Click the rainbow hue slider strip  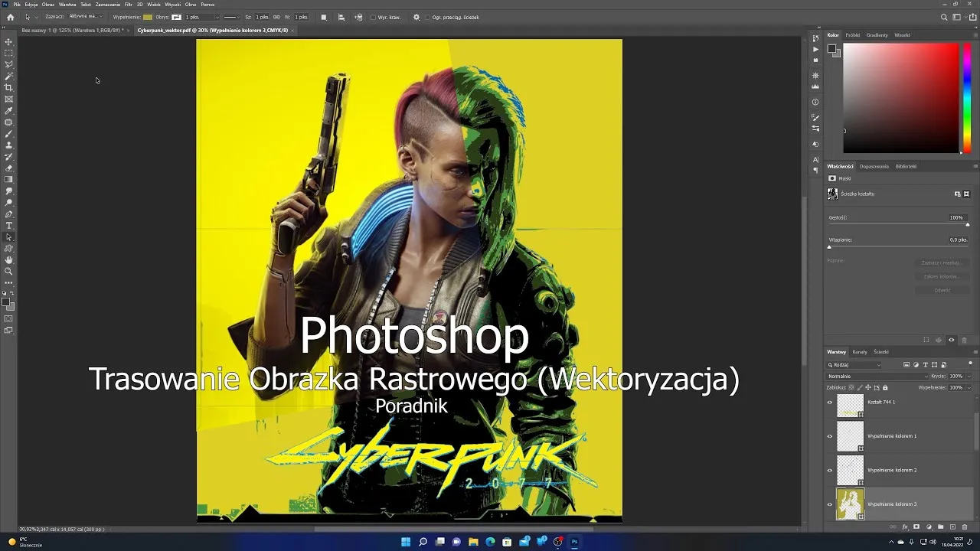pyautogui.click(x=967, y=98)
